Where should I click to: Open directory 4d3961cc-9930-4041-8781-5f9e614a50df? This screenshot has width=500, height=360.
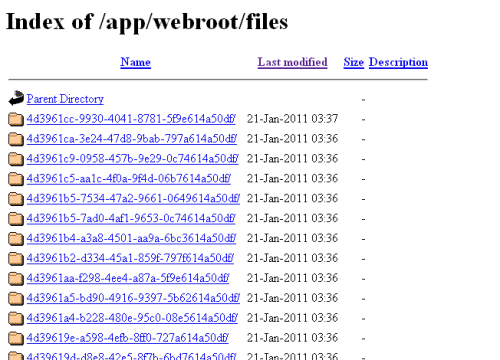tap(131, 119)
